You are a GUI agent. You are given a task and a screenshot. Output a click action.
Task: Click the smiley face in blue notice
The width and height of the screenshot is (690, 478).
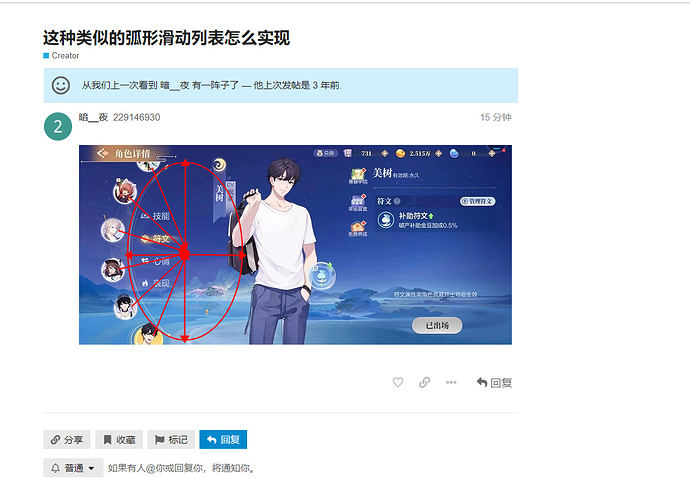(x=61, y=85)
